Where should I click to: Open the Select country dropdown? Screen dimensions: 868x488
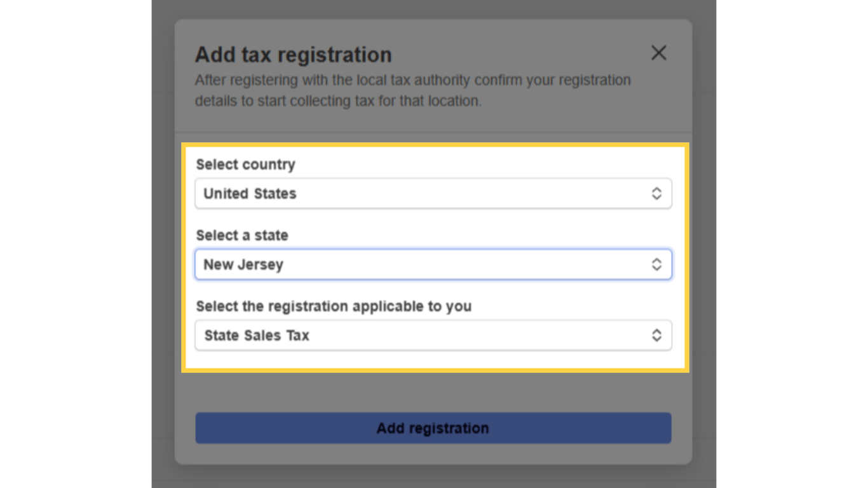click(x=433, y=193)
